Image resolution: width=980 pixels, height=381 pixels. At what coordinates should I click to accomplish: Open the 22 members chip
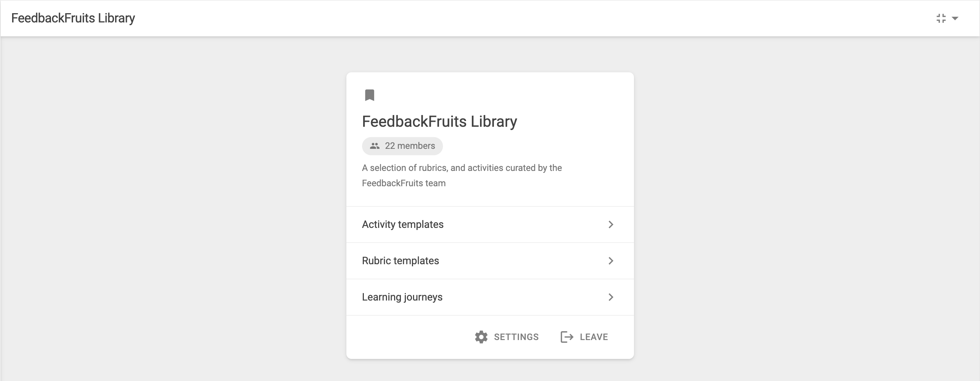[x=402, y=146]
